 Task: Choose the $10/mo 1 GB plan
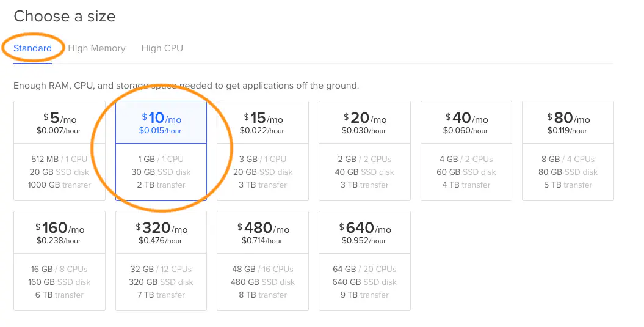[161, 150]
